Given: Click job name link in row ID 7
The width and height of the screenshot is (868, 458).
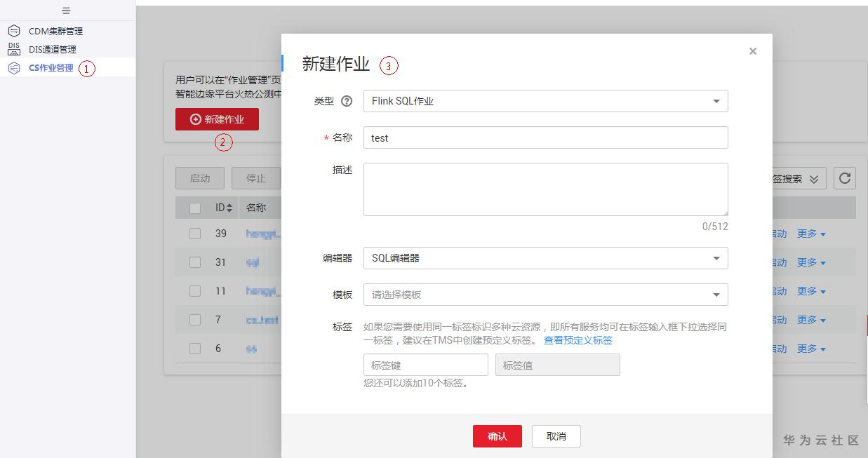Looking at the screenshot, I should point(262,320).
